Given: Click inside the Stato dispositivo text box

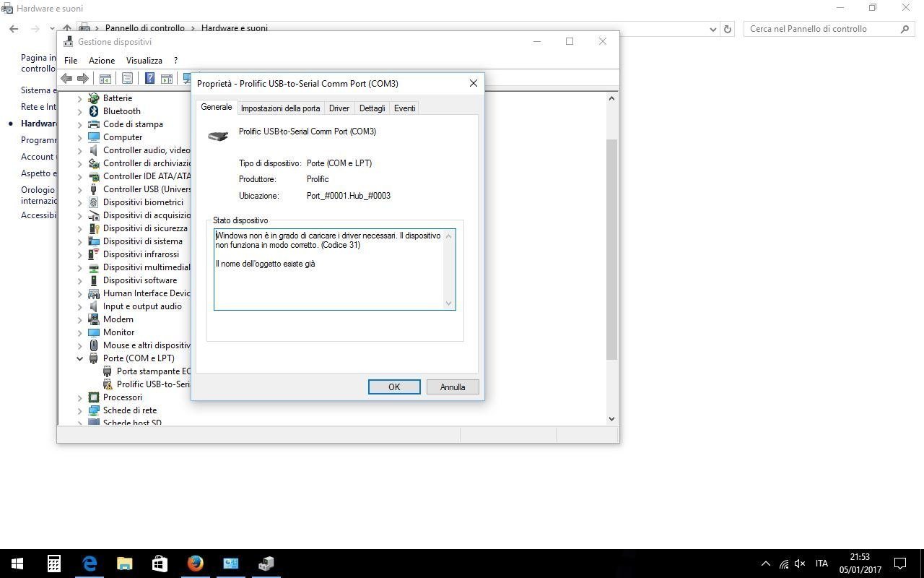Looking at the screenshot, I should [x=334, y=269].
